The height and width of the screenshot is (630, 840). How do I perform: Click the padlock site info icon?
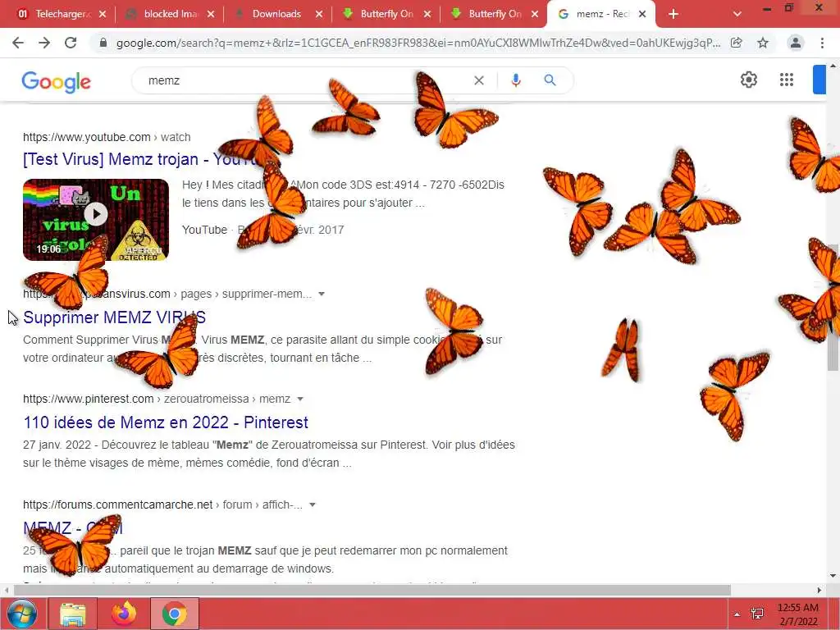(x=103, y=43)
